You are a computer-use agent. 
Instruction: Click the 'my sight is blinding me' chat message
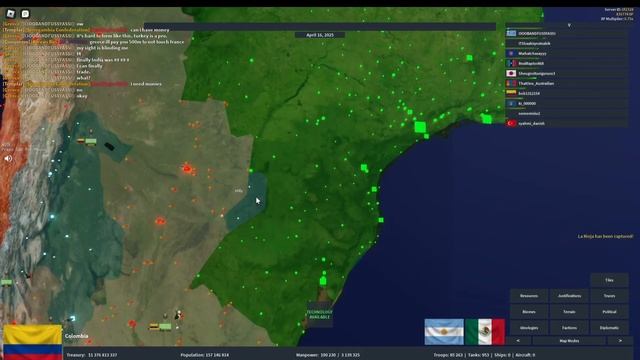[x=102, y=48]
